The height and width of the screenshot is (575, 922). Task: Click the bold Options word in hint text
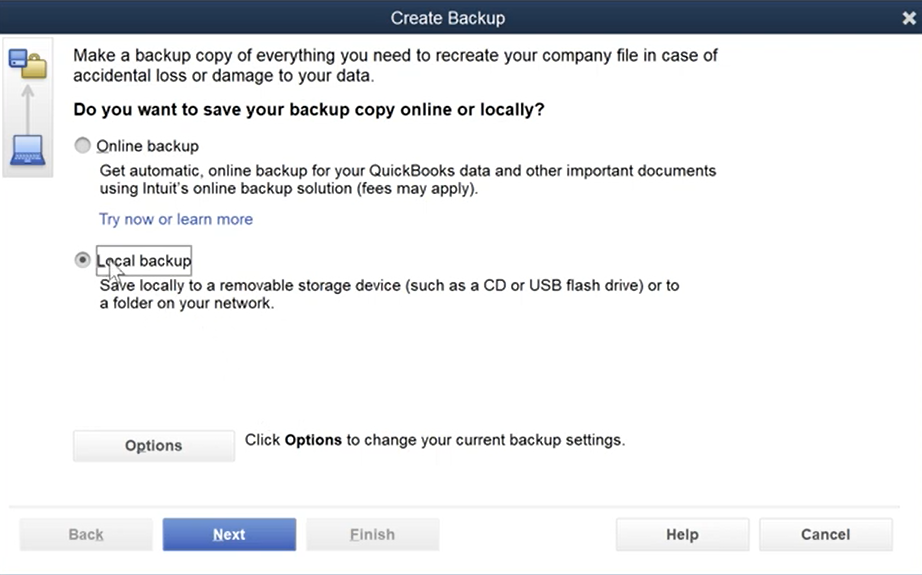[x=313, y=440]
